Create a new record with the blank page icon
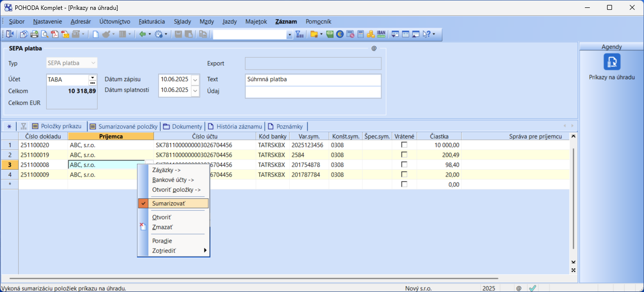This screenshot has width=644, height=292. click(96, 34)
